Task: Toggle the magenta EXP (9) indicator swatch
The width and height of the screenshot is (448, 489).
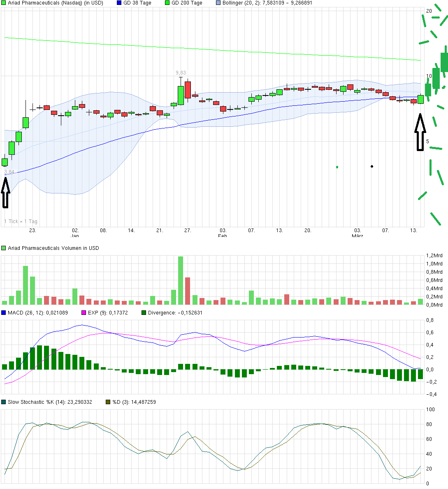Action: coord(83,312)
